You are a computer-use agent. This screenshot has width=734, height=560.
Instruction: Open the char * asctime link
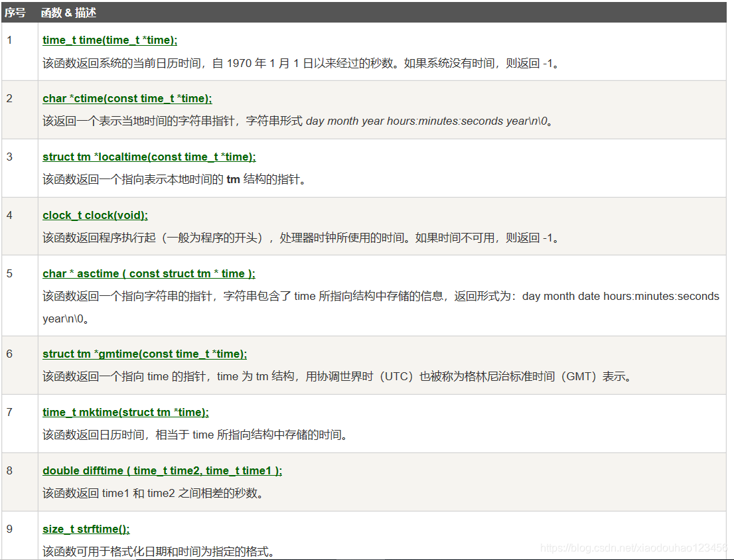point(149,273)
